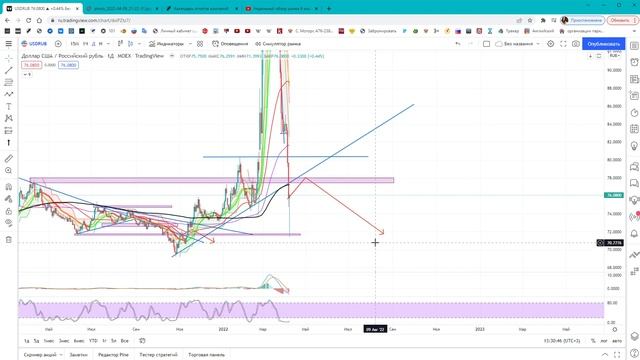
Task: Hide all drawings with eye icon
Action: pyautogui.click(x=9, y=223)
